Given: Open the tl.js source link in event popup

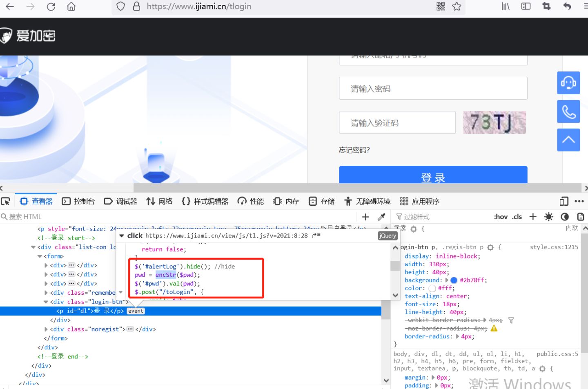Looking at the screenshot, I should point(227,236).
